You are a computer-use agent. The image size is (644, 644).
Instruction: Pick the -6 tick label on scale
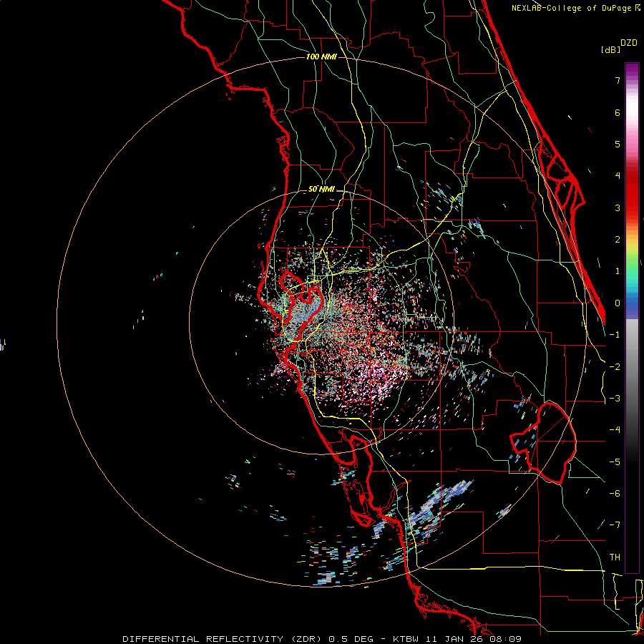point(615,494)
